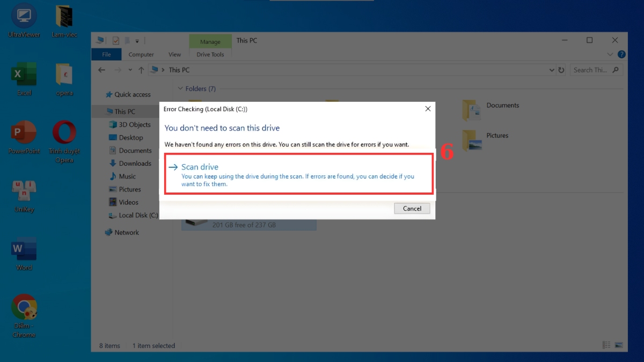
Task: Go up one folder level
Action: click(x=141, y=70)
